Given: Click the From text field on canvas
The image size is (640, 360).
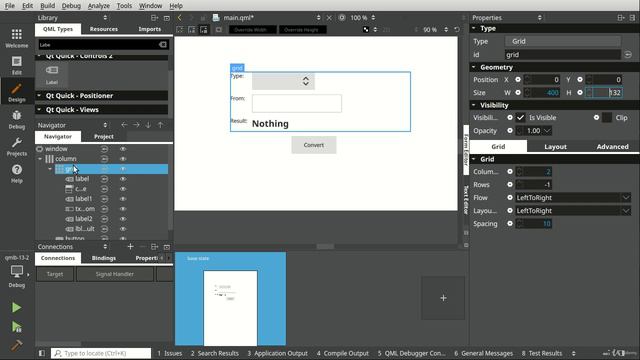Looking at the screenshot, I should [x=297, y=104].
